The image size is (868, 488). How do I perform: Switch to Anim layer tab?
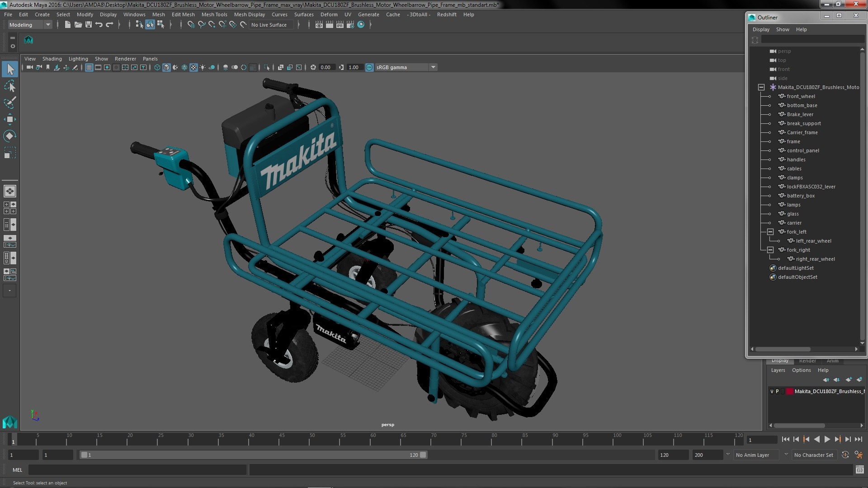(x=832, y=361)
